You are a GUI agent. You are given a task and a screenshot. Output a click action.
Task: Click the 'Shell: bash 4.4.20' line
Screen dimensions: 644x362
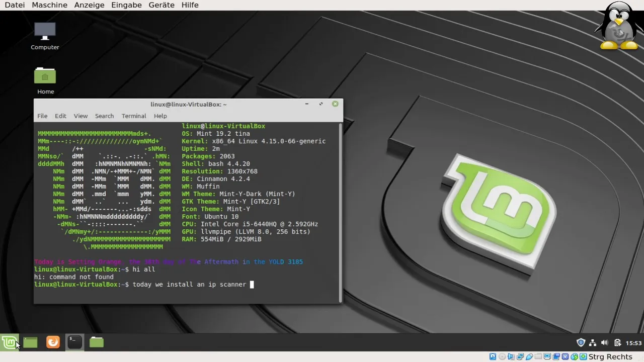pyautogui.click(x=215, y=164)
